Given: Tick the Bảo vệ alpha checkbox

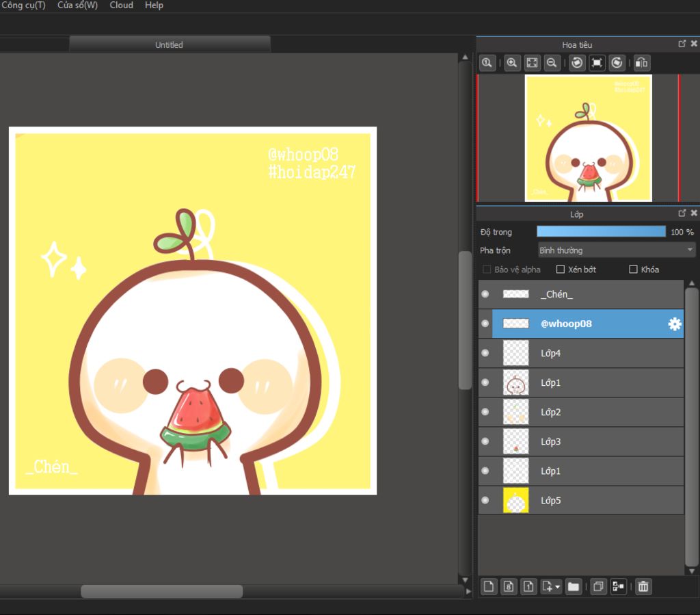Looking at the screenshot, I should pos(487,270).
